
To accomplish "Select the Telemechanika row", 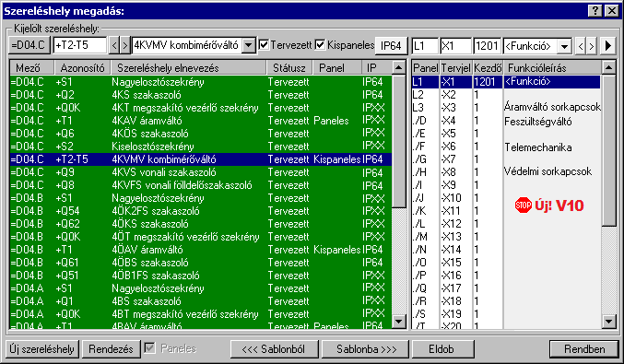I will [506, 147].
